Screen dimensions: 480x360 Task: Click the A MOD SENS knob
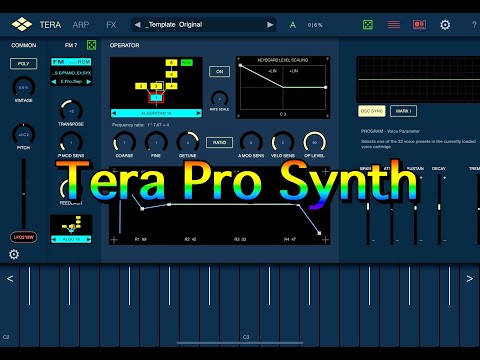point(251,143)
